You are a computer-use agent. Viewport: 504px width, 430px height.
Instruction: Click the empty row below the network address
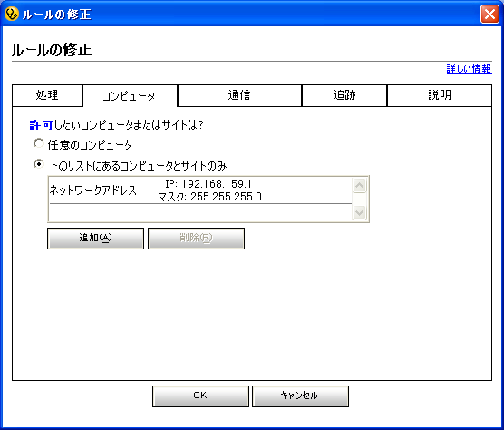click(200, 212)
